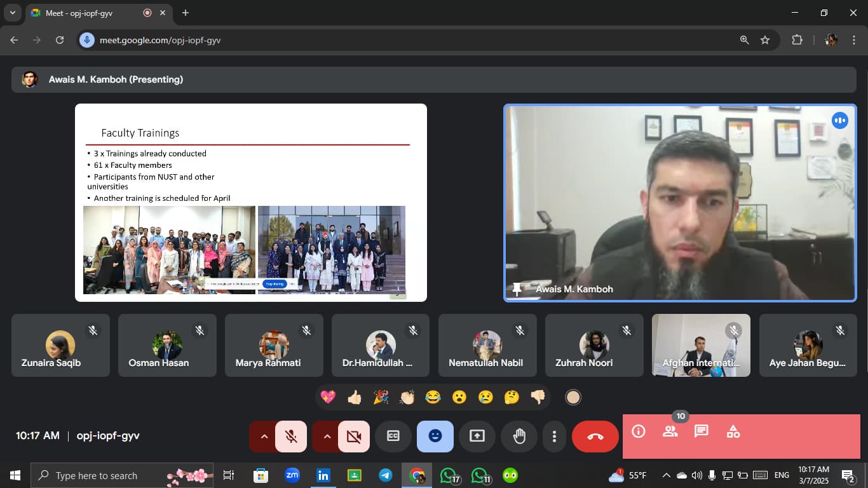868x488 pixels.
Task: Open a new browser tab
Action: (x=186, y=13)
